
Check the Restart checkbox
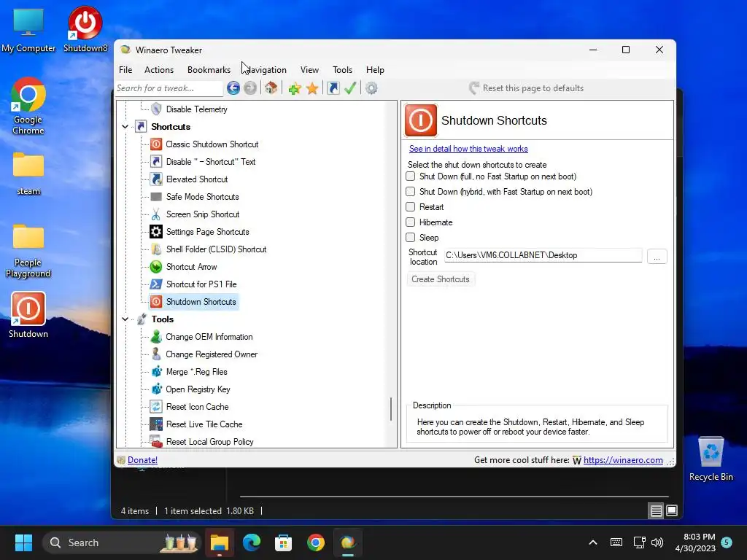[x=410, y=206]
